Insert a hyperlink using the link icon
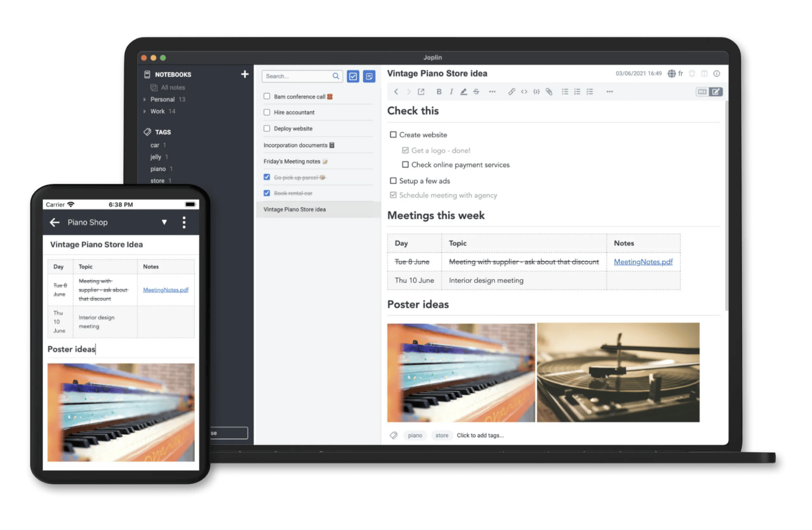 coord(511,92)
